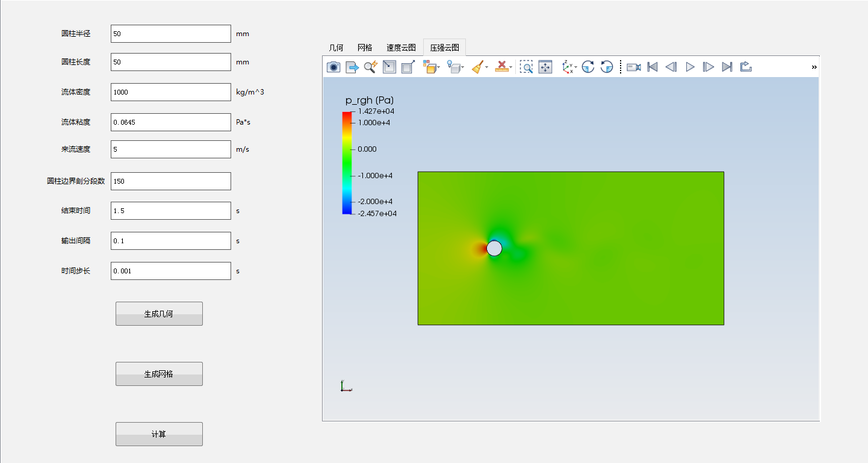Click the 流体粘度 input field
868x463 pixels.
171,122
